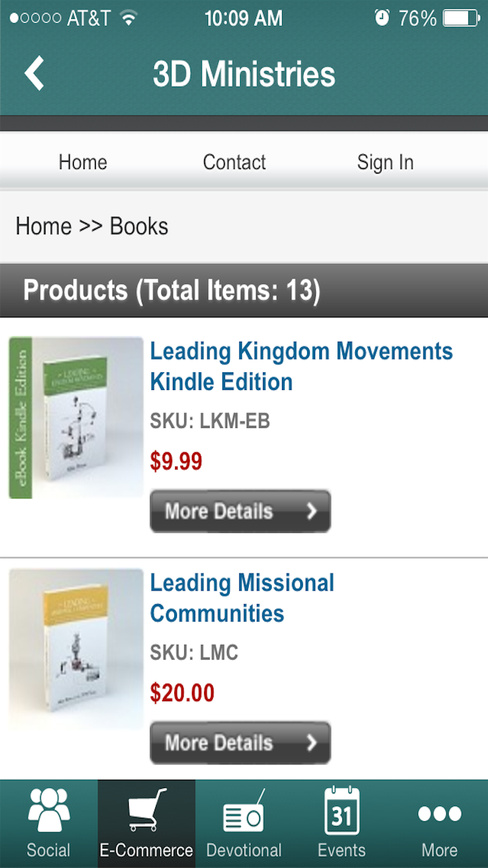Select the E-Commerce shopping cart icon
The image size is (488, 868).
coord(146,811)
